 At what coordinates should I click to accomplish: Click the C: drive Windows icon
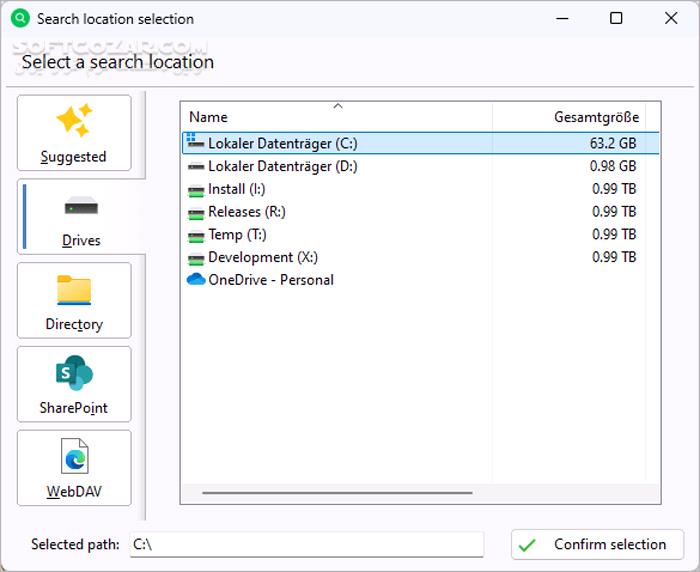[x=196, y=142]
